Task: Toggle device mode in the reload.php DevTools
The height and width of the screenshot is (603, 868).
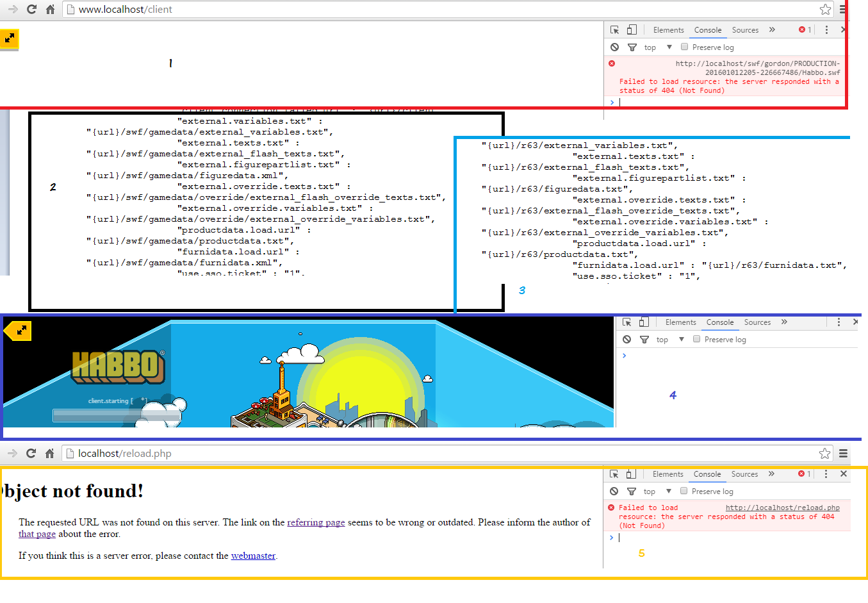Action: click(631, 474)
